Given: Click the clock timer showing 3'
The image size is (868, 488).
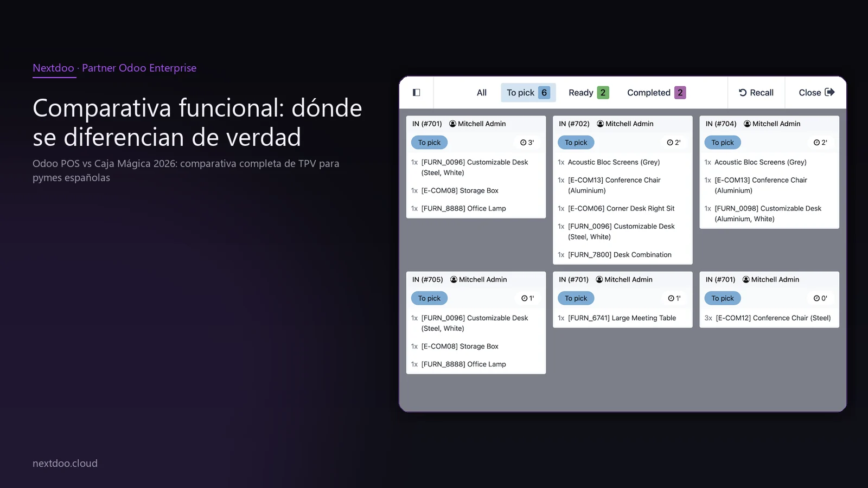Looking at the screenshot, I should coord(527,143).
